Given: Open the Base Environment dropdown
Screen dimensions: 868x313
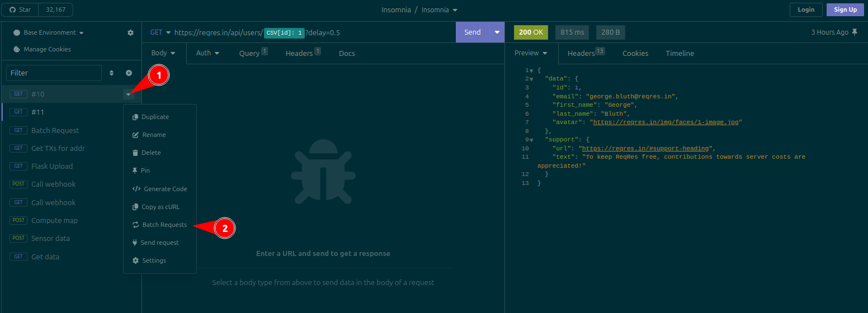Looking at the screenshot, I should click(49, 33).
